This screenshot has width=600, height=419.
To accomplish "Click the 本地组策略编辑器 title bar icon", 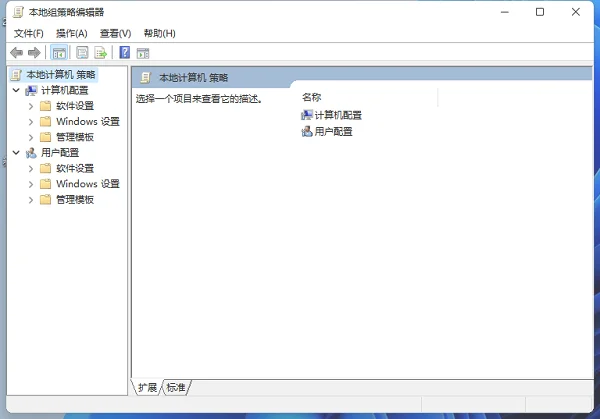I will tap(18, 12).
